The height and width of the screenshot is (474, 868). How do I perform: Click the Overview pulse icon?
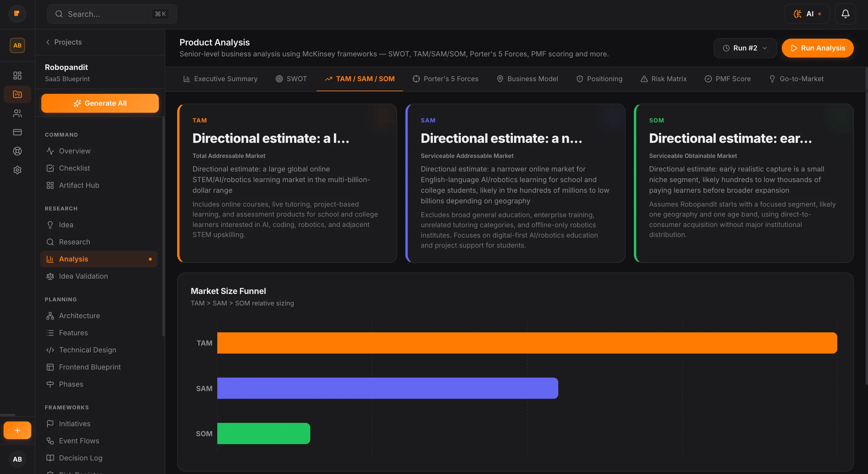tap(50, 151)
